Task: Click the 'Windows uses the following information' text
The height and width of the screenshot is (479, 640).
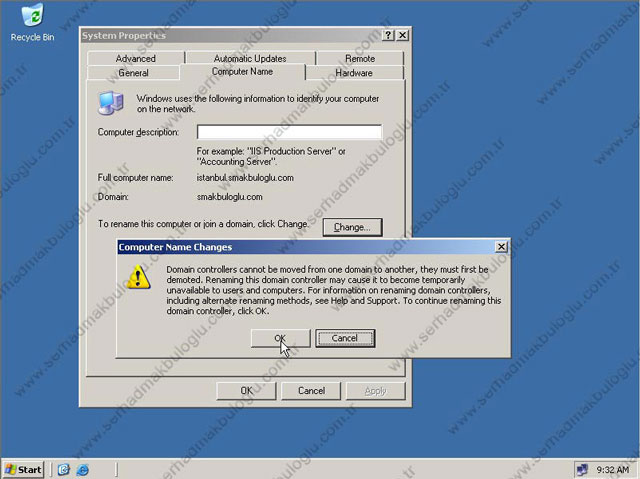Action: (x=258, y=104)
